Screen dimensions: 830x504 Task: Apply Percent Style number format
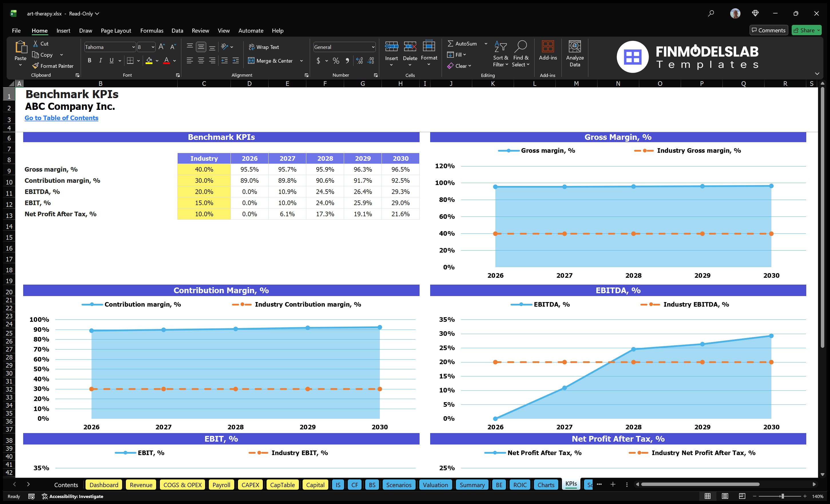(336, 61)
